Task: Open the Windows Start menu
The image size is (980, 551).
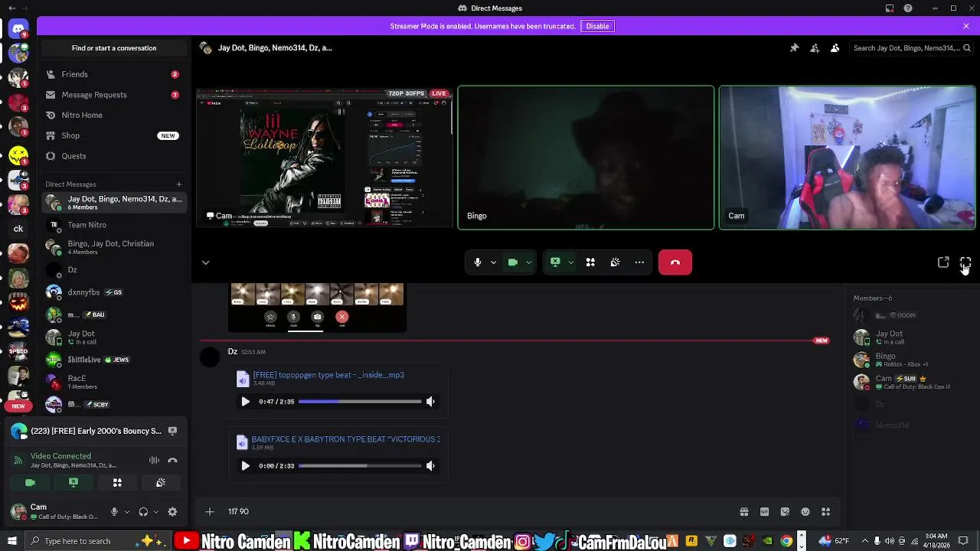Action: point(11,541)
